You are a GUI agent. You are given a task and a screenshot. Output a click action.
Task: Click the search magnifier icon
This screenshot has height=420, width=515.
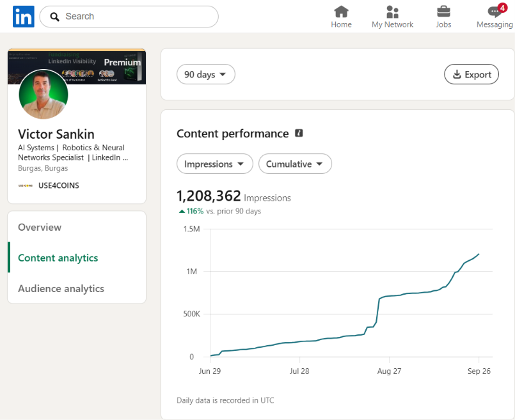[x=54, y=17]
